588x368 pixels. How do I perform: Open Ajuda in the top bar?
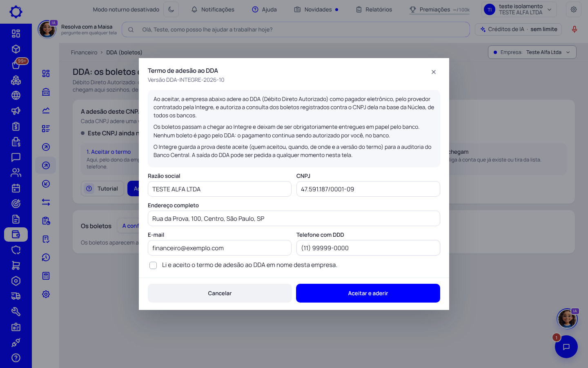click(x=265, y=9)
